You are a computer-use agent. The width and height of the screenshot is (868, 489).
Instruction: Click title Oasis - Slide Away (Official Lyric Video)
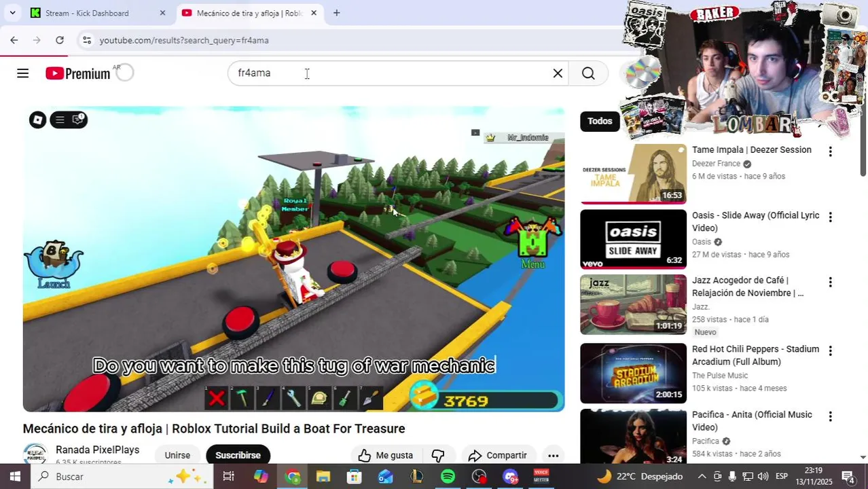[x=755, y=221]
